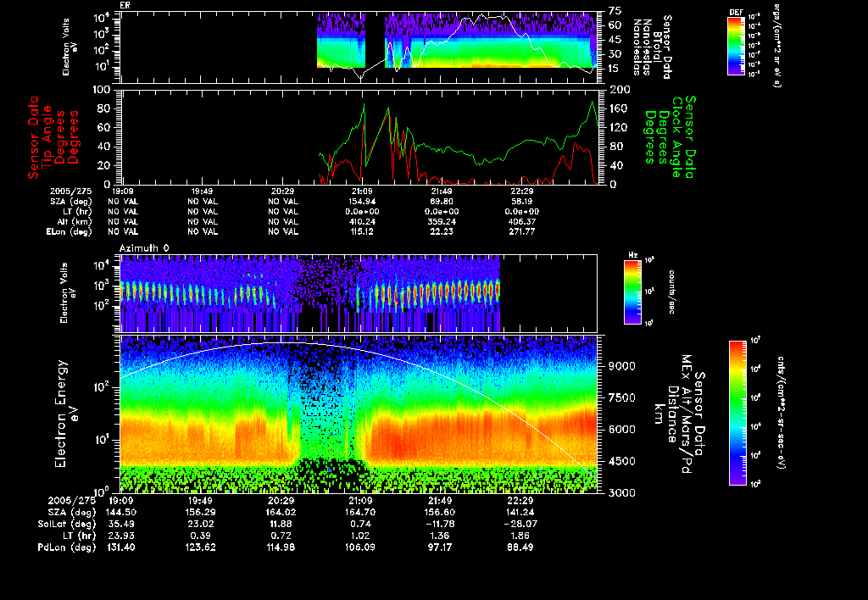The height and width of the screenshot is (600, 868).
Task: Click the "Azimuth 0" panel title
Action: (x=144, y=248)
